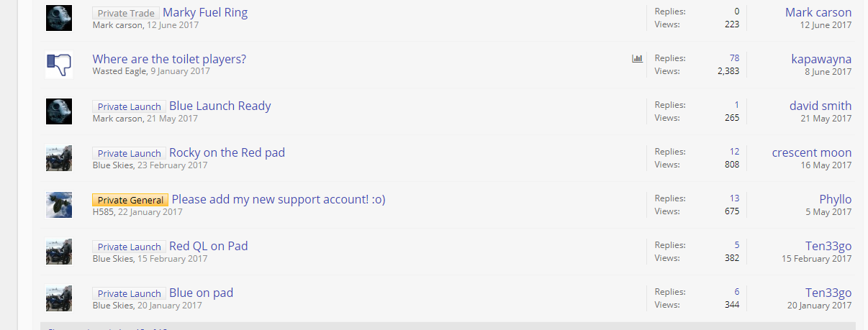
Task: Open Phyllo's profile link
Action: click(x=836, y=199)
